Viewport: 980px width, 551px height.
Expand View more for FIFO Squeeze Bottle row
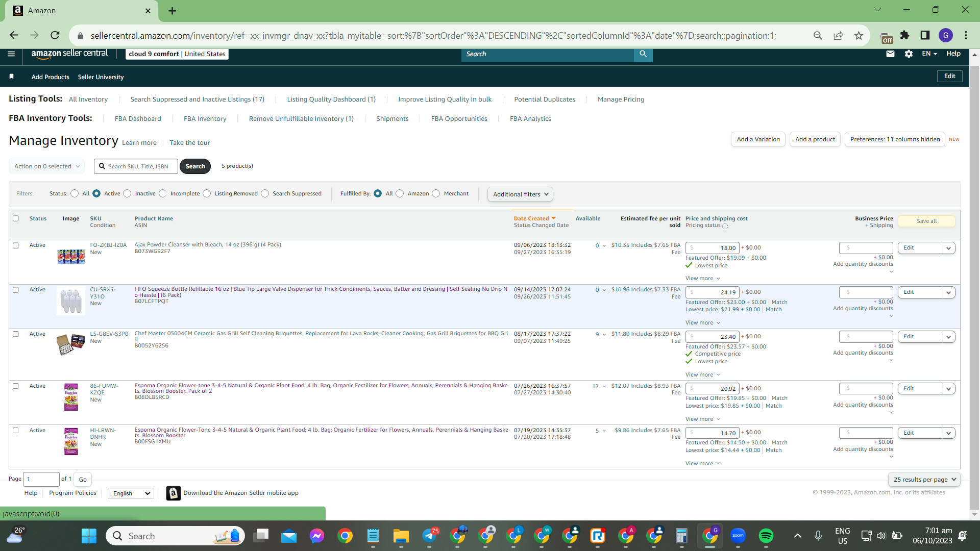coord(702,322)
